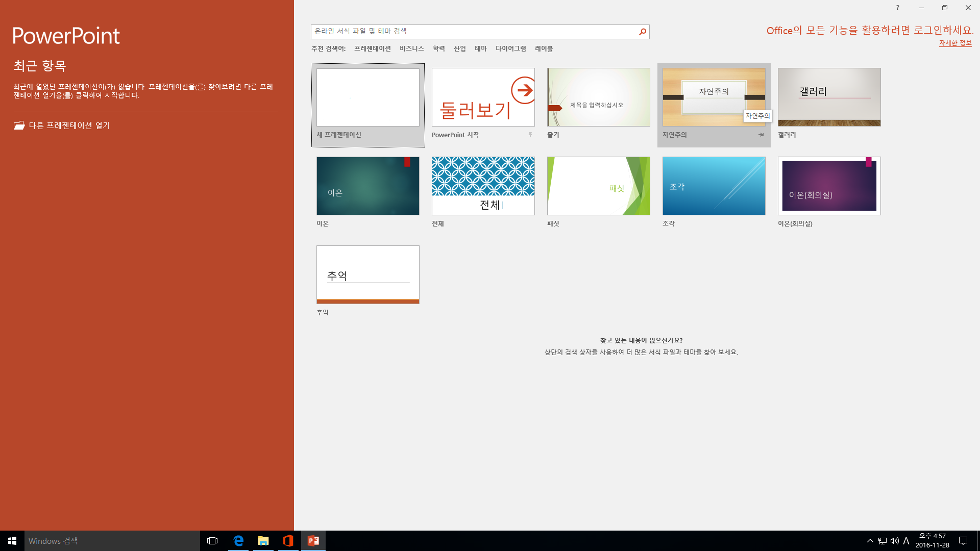Search suggested term 산업
This screenshot has height=551, width=980.
460,49
